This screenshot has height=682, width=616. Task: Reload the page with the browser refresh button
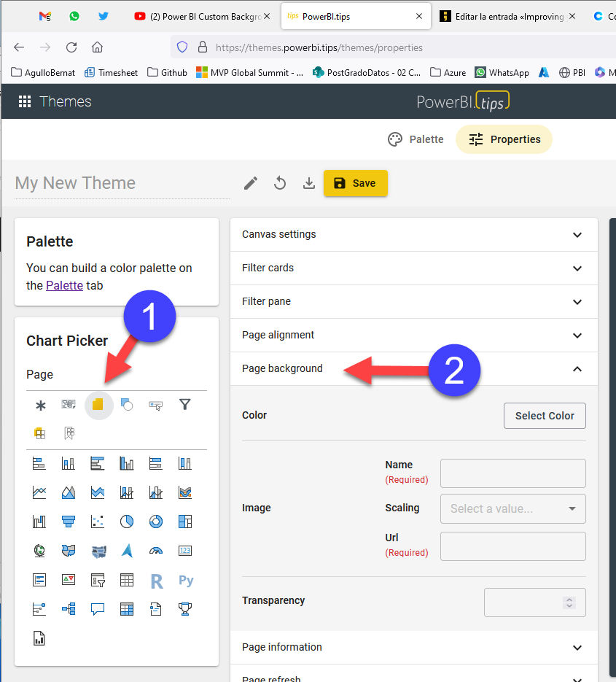pyautogui.click(x=71, y=47)
